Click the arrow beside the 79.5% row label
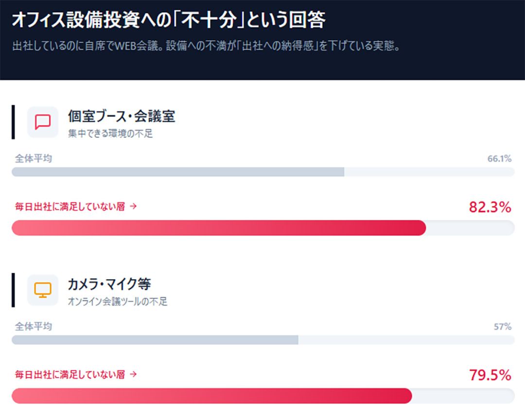 134,374
